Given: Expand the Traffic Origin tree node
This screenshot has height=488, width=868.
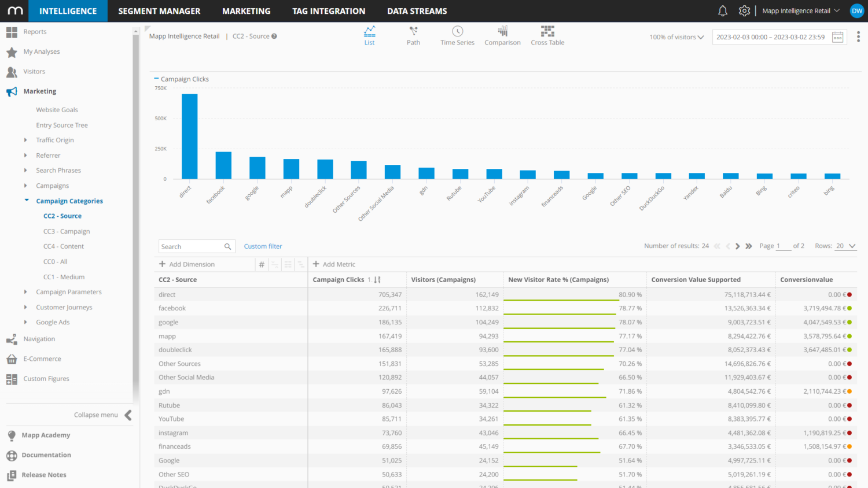Looking at the screenshot, I should (25, 140).
